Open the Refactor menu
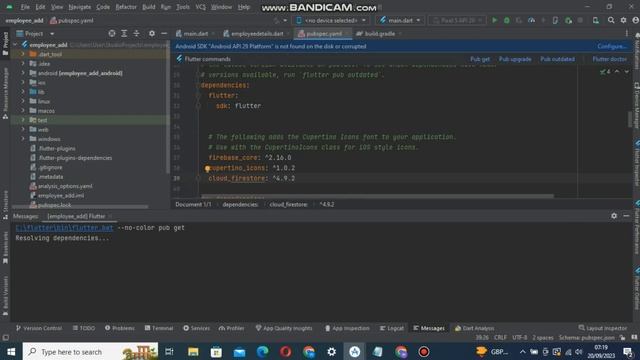The image size is (640, 360). pos(126,7)
